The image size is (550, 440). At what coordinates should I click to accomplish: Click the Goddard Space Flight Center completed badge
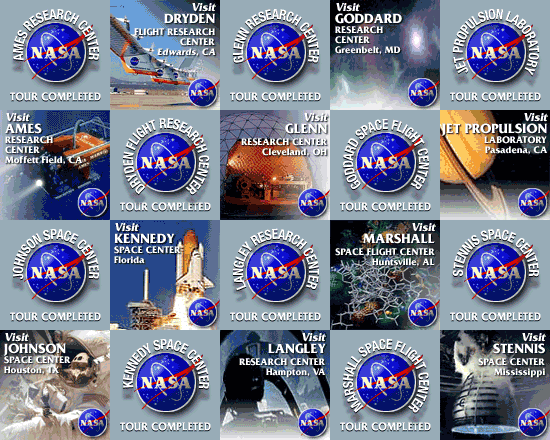tap(385, 165)
